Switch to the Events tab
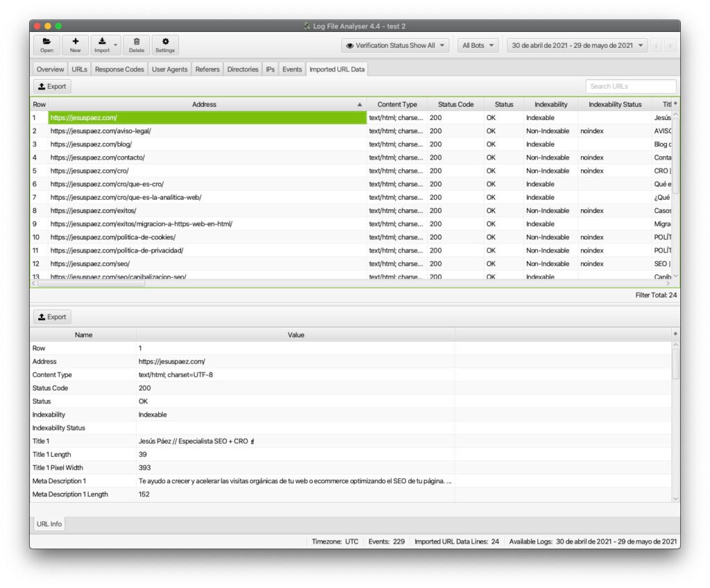This screenshot has height=588, width=710. [292, 69]
